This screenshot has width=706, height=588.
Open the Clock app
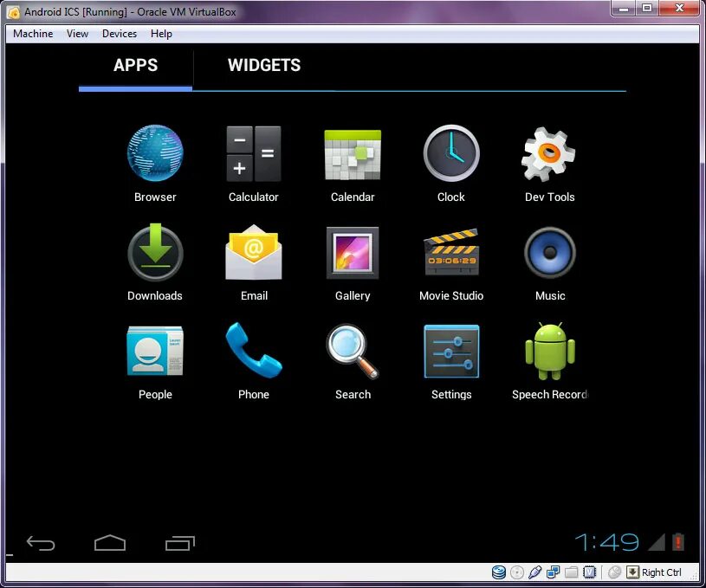451,153
